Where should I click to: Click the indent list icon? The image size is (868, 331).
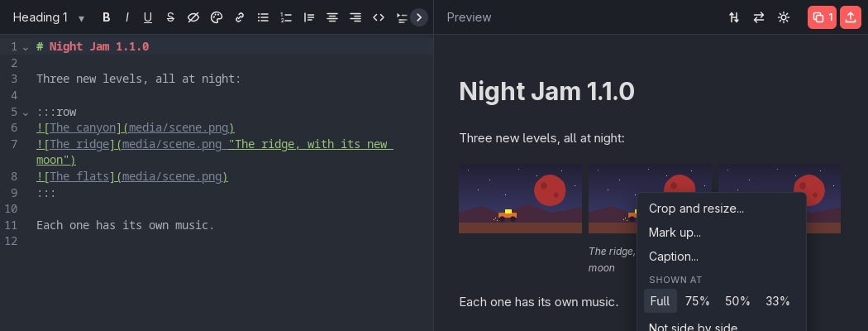(x=401, y=17)
